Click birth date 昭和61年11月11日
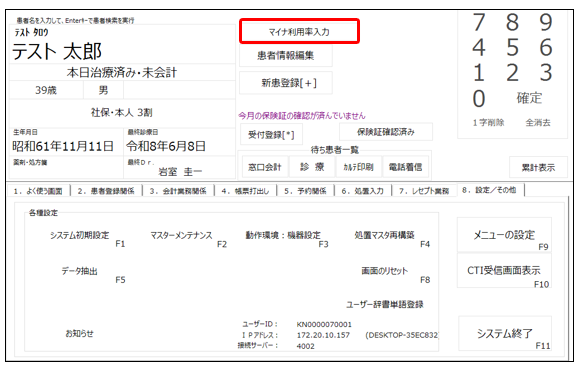 coord(63,146)
